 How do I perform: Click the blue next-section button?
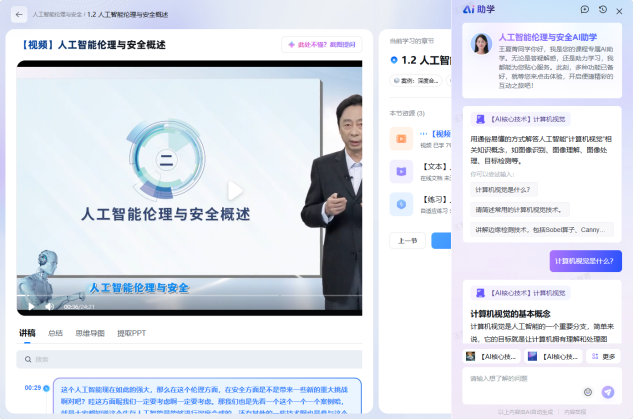point(441,241)
